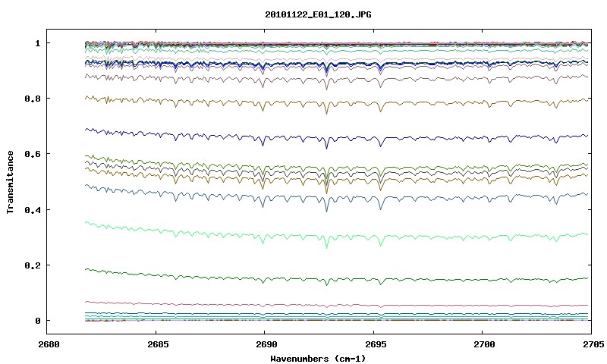Click the y-axis tick label 0.8
Viewport: 607px width, 364px height.
tap(32, 99)
